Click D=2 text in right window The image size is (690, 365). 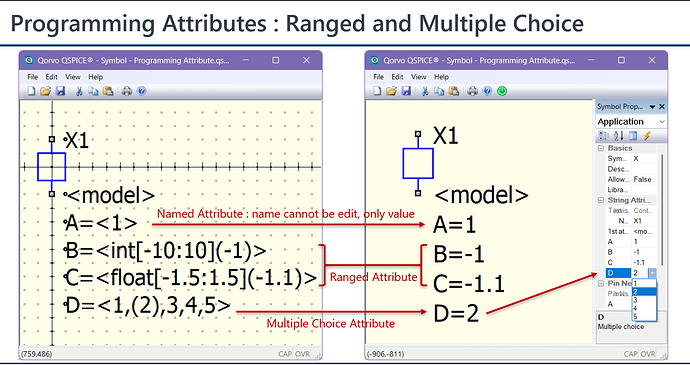(456, 313)
